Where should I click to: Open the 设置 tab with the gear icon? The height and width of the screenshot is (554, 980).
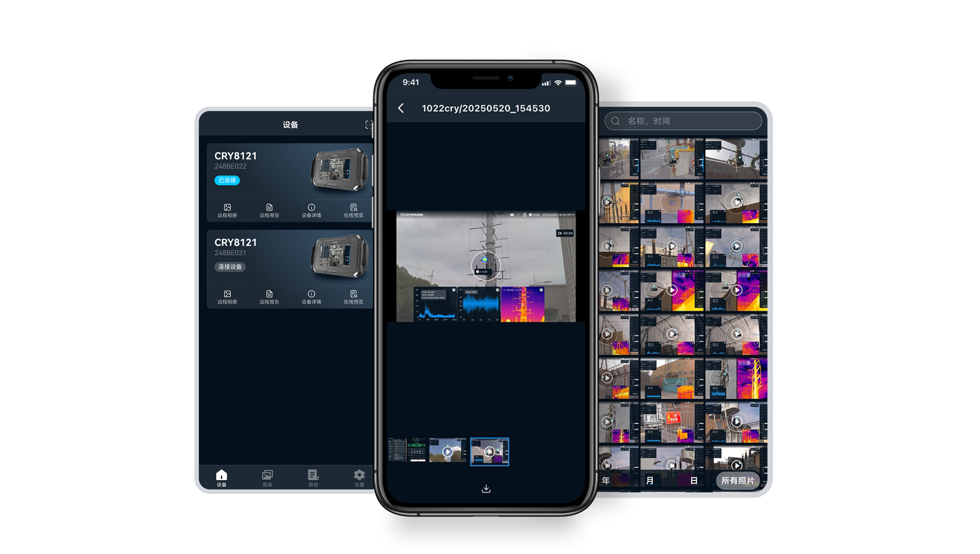coord(359,478)
